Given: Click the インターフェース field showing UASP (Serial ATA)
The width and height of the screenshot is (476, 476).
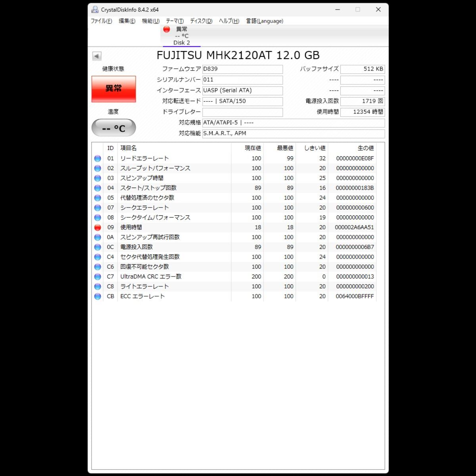Looking at the screenshot, I should tap(242, 90).
